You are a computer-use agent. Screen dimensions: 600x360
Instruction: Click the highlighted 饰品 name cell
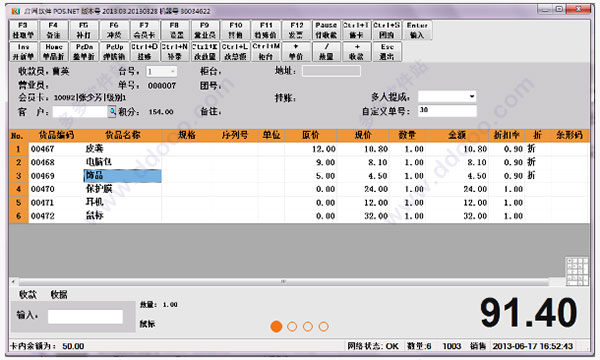122,176
